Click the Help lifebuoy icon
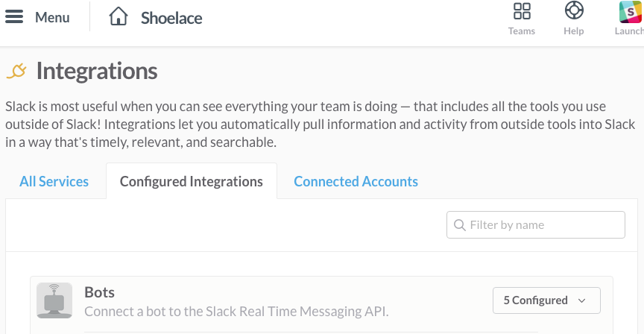The width and height of the screenshot is (644, 334). 573,11
